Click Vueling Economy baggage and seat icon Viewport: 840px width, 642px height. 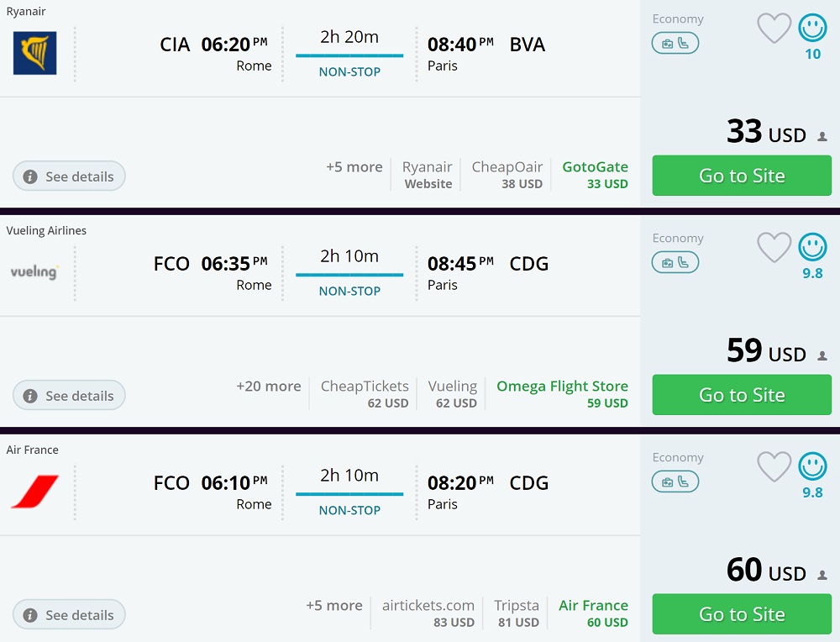point(675,263)
